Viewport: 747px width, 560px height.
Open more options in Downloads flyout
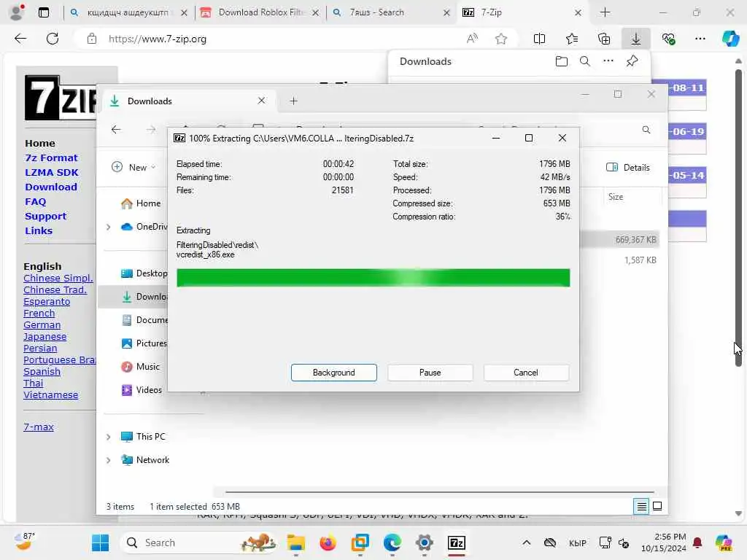point(608,61)
